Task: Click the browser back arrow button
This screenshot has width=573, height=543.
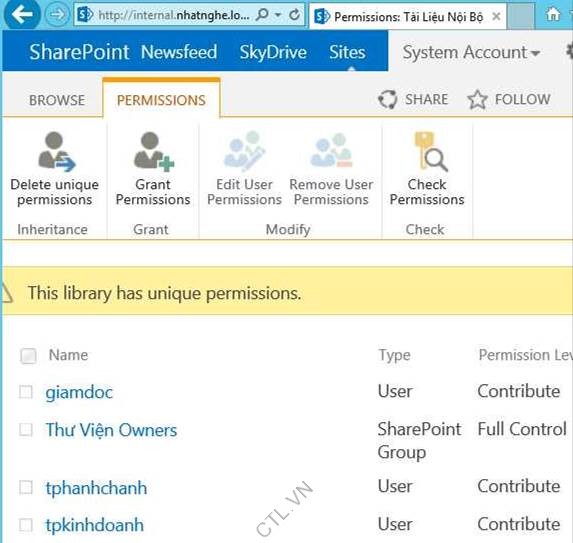Action: [22, 14]
